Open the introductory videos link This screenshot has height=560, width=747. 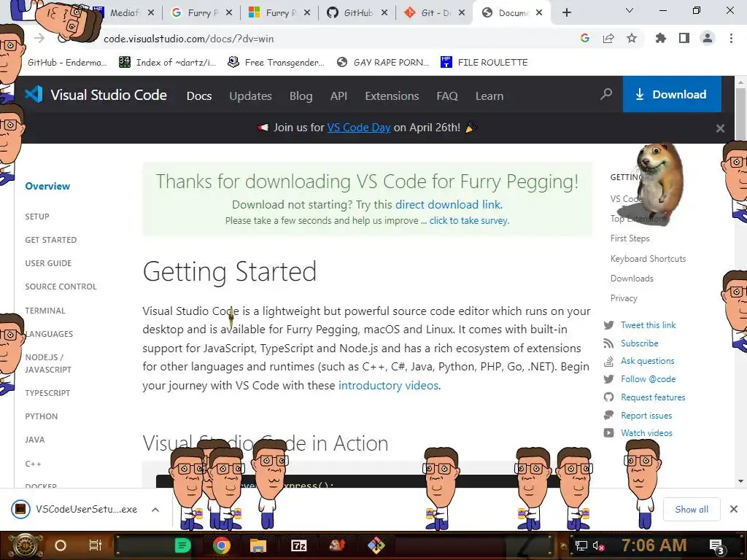click(388, 385)
